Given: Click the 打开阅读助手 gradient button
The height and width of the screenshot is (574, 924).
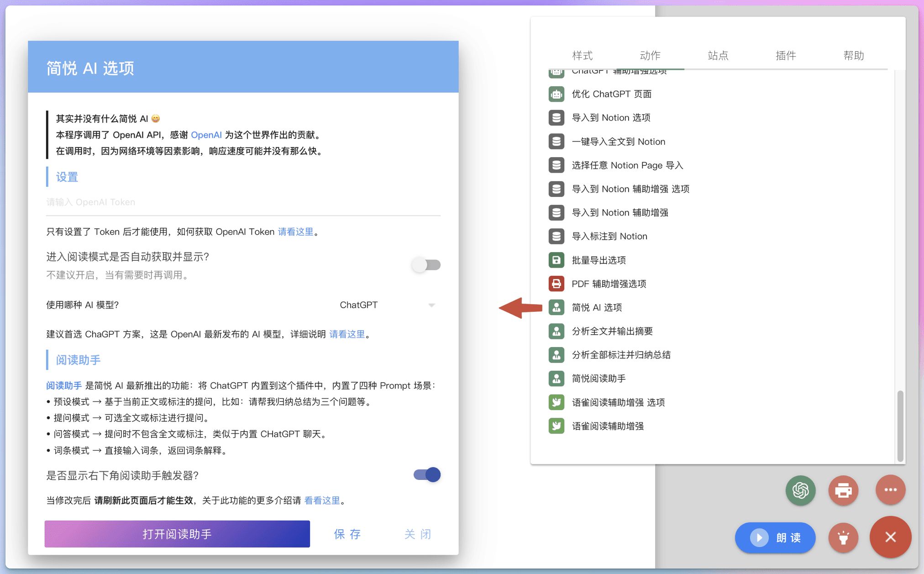Looking at the screenshot, I should point(177,534).
